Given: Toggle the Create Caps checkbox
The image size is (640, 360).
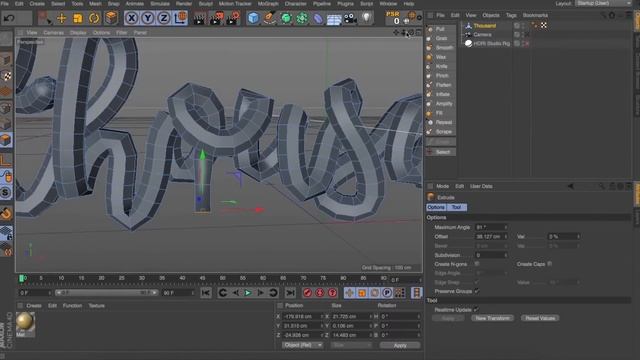Looking at the screenshot, I should [550, 264].
